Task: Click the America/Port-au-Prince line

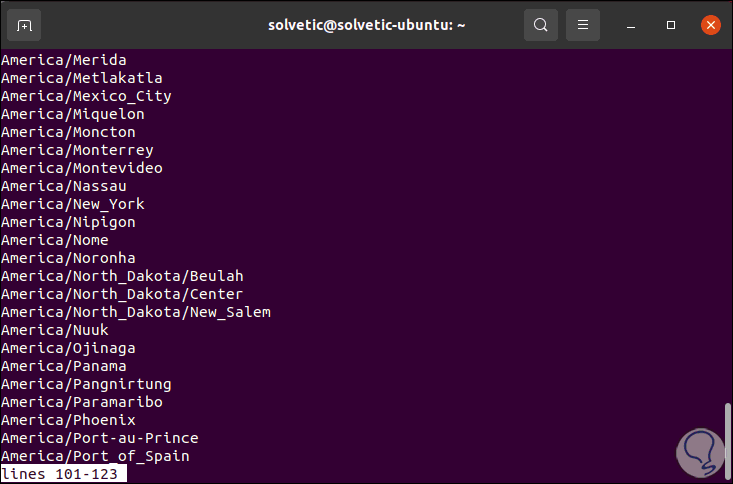Action: [99, 438]
